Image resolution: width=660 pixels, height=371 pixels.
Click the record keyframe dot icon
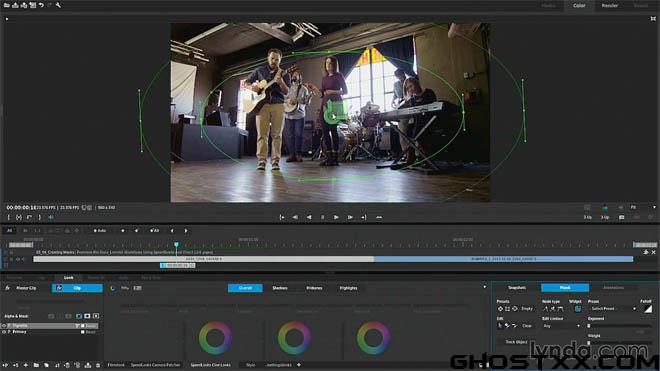click(x=122, y=231)
